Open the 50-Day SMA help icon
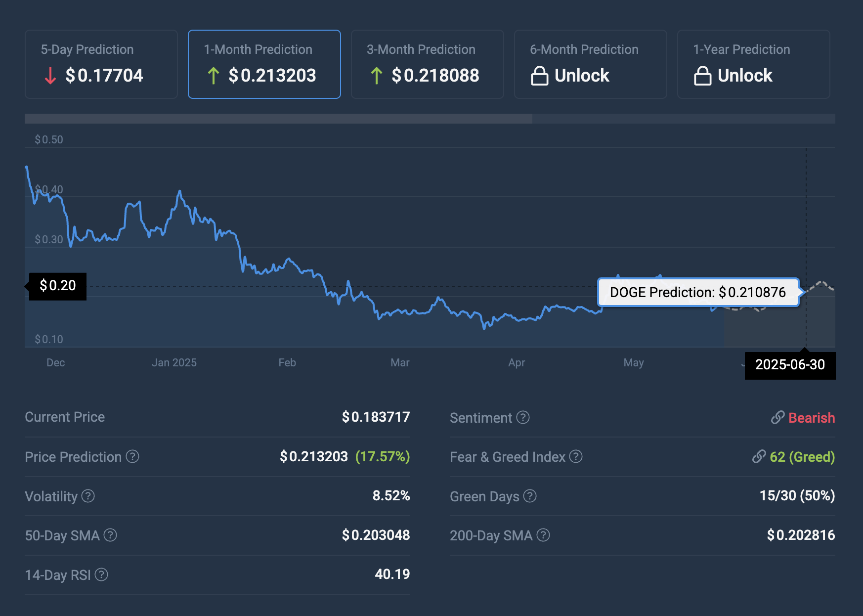The image size is (863, 616). click(x=110, y=535)
